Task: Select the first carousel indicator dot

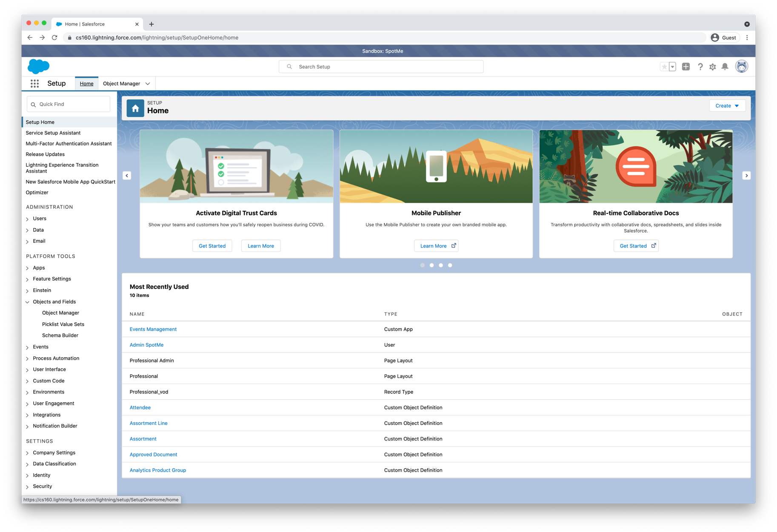Action: (422, 265)
